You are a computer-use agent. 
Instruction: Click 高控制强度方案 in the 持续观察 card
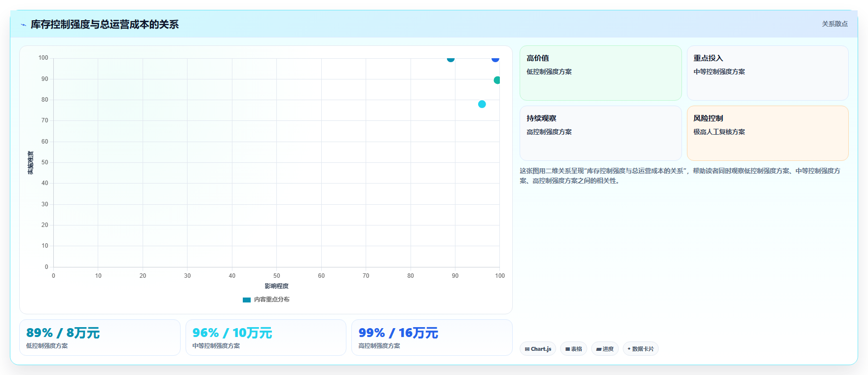549,132
